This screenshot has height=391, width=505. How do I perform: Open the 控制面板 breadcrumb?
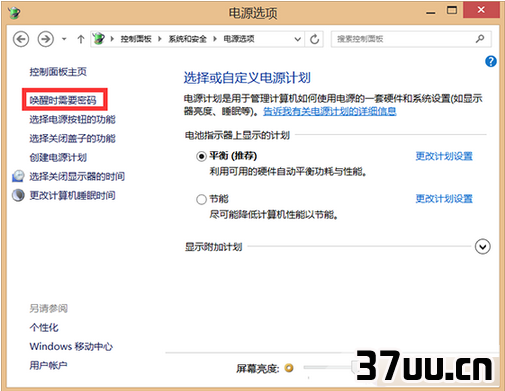(136, 39)
